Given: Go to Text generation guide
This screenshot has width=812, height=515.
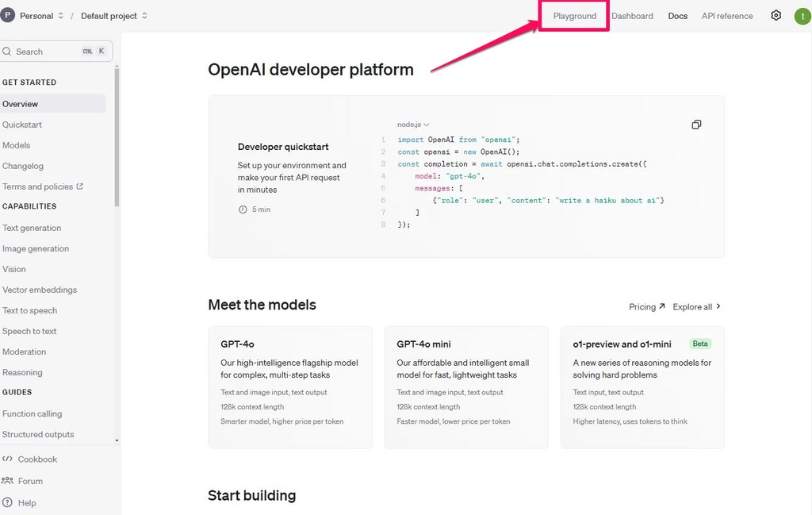Looking at the screenshot, I should tap(32, 228).
